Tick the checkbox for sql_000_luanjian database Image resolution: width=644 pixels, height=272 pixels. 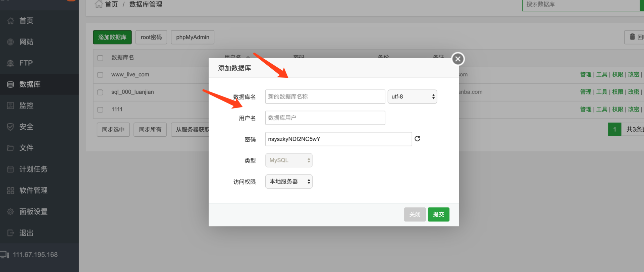point(100,92)
